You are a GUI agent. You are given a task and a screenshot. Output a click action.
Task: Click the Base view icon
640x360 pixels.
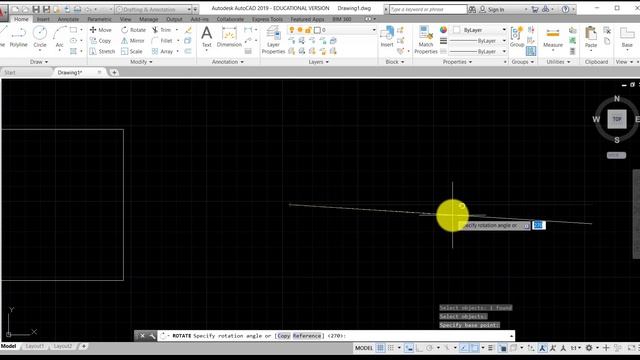click(627, 37)
